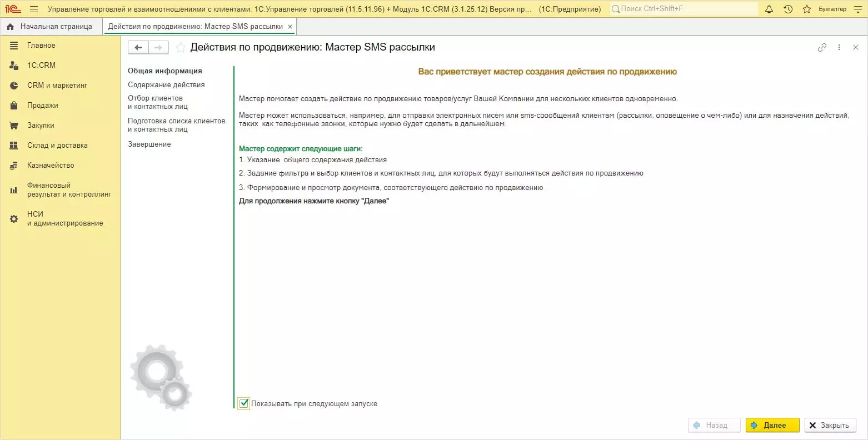Open the three-dot More menu of the form
Screen dimensions: 868x440
(x=839, y=48)
